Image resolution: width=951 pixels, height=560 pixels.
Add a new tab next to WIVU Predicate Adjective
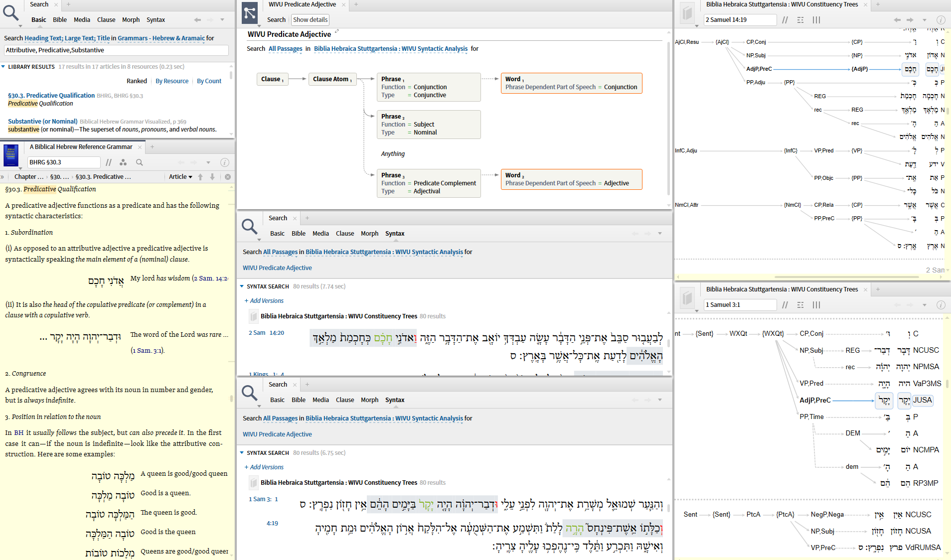(356, 4)
